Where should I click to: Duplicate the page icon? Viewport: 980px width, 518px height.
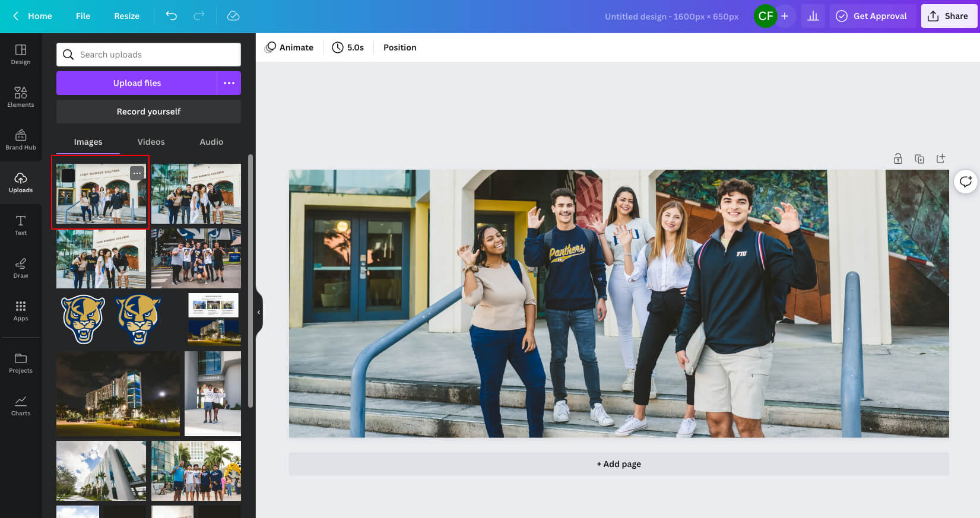pos(919,158)
